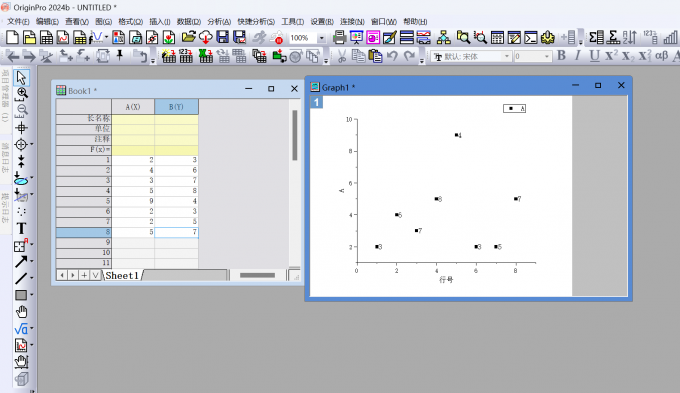The image size is (680, 393).
Task: Switch to the Sheet1 tab in Book1
Action: [122, 275]
